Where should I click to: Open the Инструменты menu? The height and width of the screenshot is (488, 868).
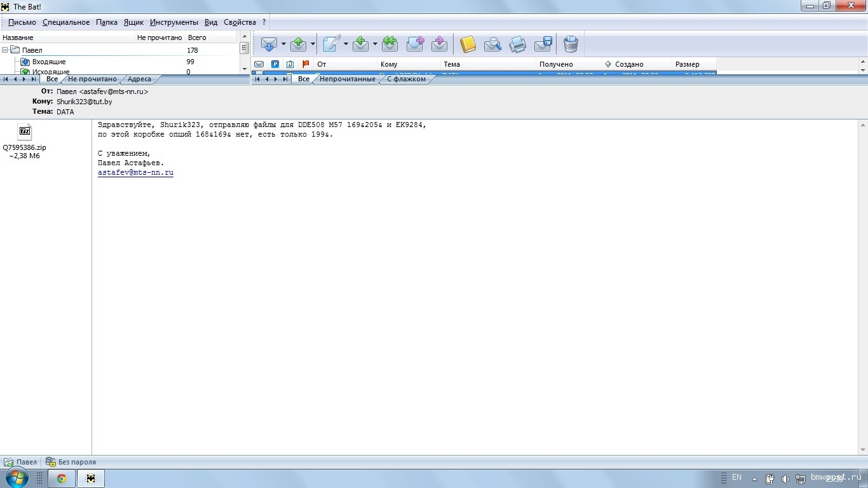point(173,22)
